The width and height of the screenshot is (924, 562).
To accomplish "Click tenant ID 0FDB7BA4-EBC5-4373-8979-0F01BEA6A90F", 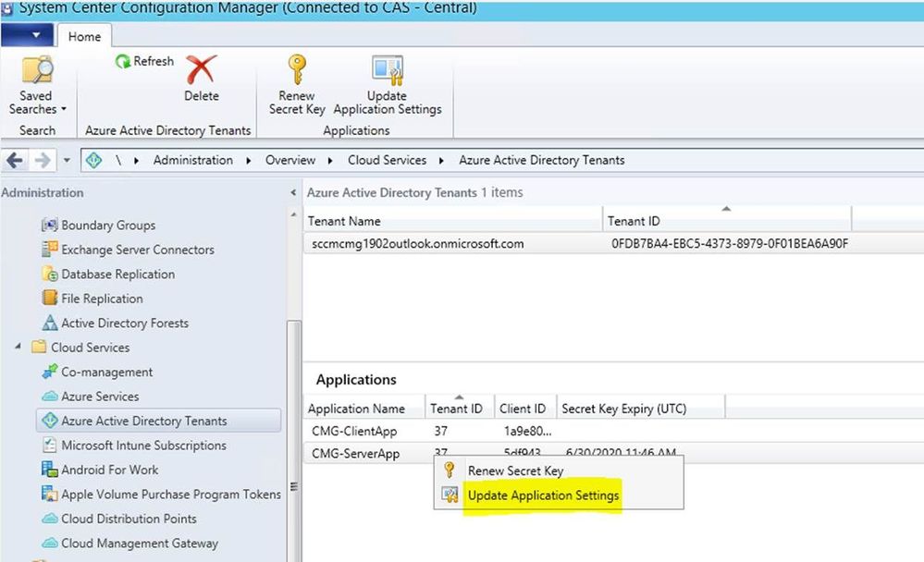I will 730,243.
